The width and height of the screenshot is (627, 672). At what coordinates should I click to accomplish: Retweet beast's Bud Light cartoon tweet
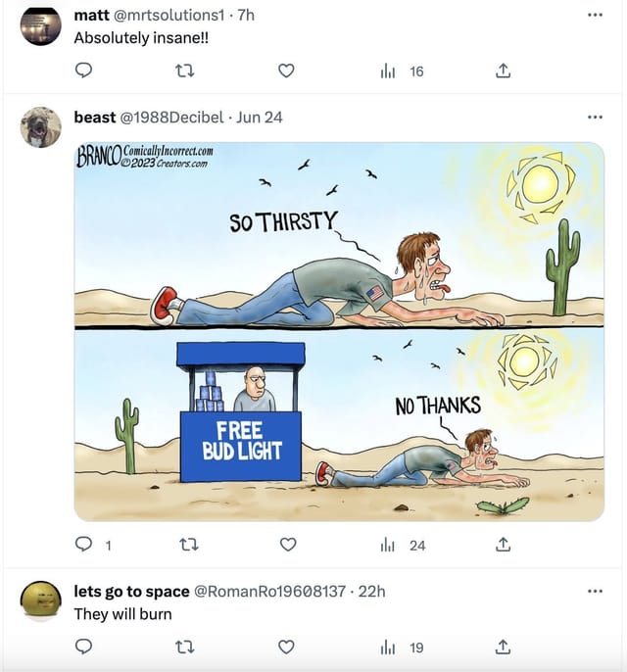(x=185, y=545)
